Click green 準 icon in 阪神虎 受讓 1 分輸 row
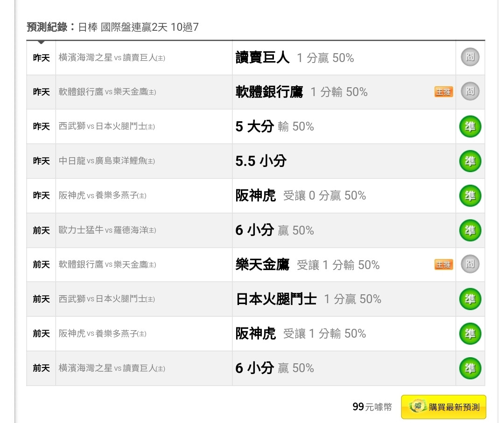 coord(470,333)
